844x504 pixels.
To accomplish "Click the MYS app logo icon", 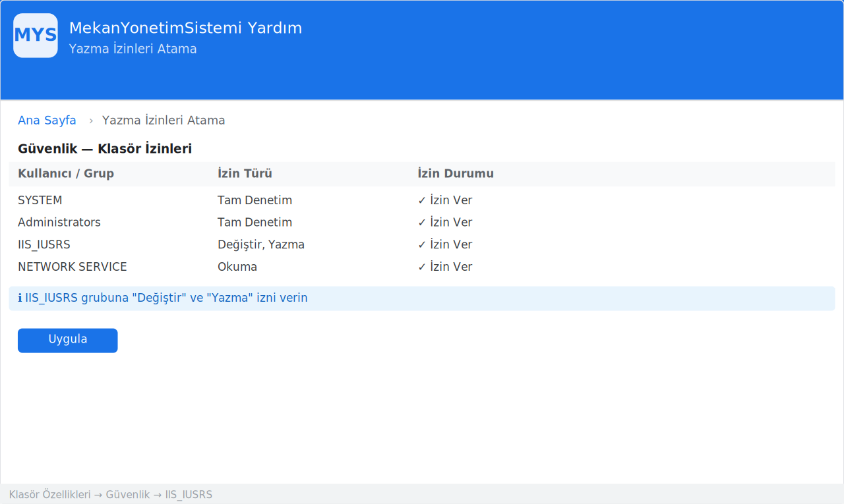I will pyautogui.click(x=36, y=36).
